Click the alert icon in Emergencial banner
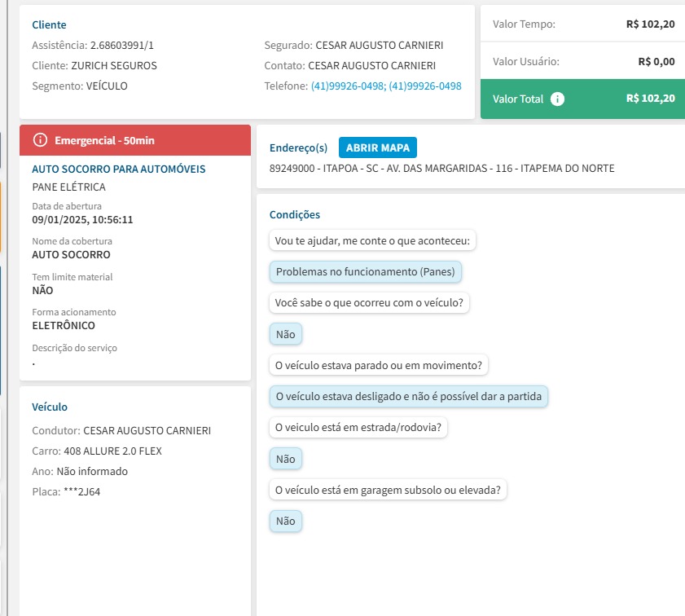Image resolution: width=685 pixels, height=616 pixels. (x=40, y=140)
